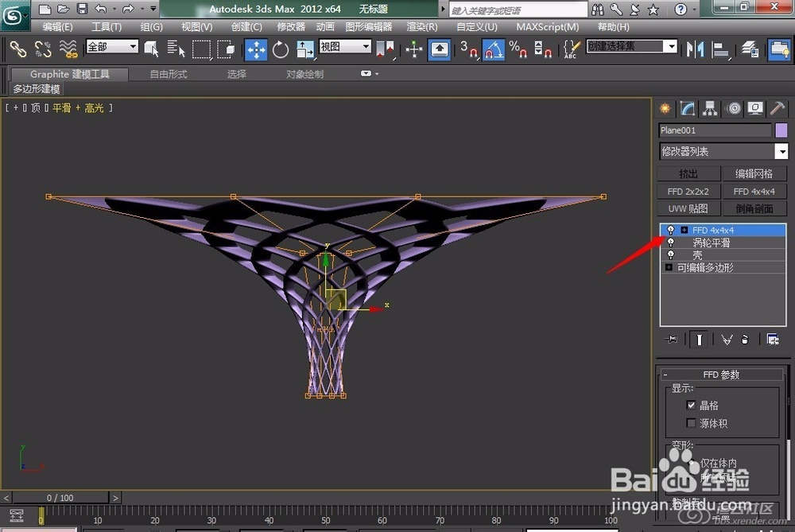Click Remove Modifier from stack icon
Viewport: 795px width, 532px height.
click(744, 340)
